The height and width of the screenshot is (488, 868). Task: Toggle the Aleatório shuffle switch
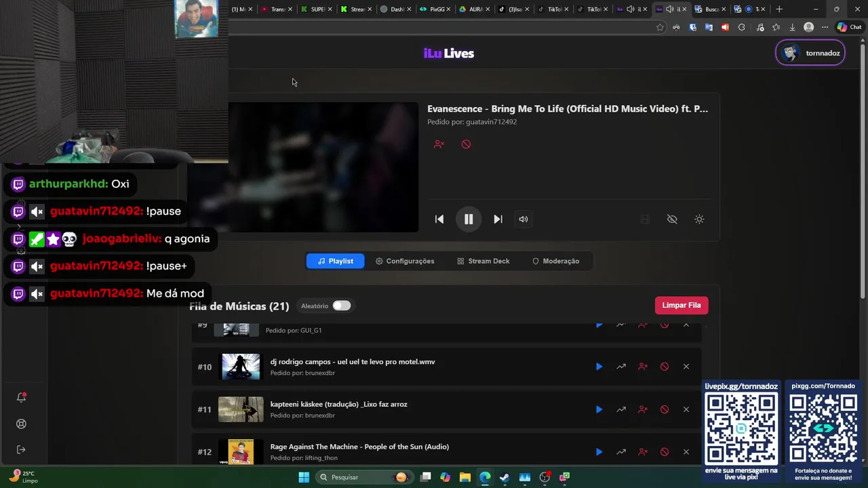341,306
